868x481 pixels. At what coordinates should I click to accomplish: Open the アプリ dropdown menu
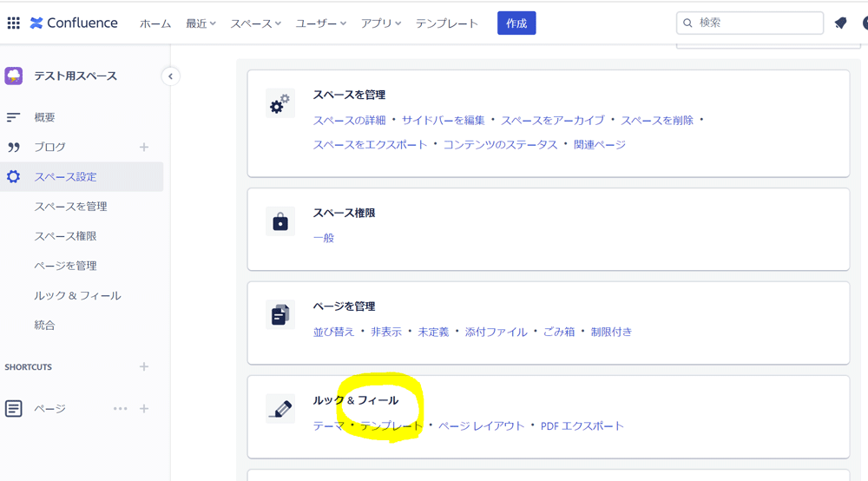381,23
